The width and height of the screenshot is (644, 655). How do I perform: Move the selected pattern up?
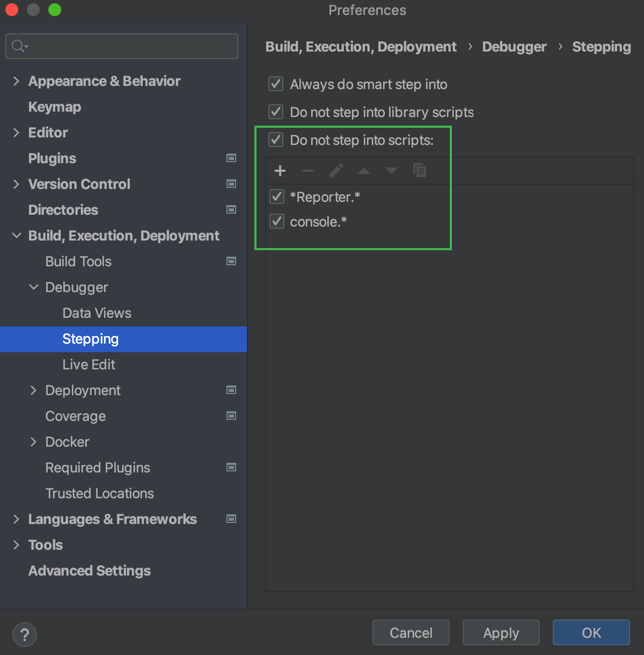[x=364, y=171]
